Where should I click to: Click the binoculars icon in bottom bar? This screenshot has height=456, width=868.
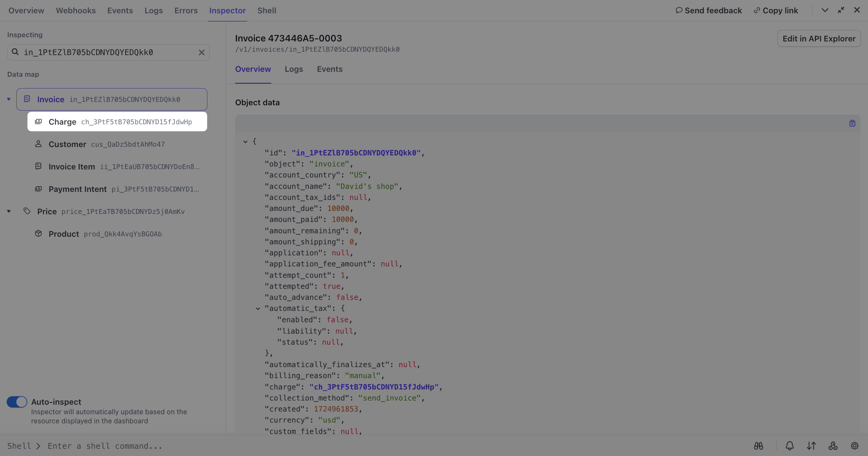point(758,446)
